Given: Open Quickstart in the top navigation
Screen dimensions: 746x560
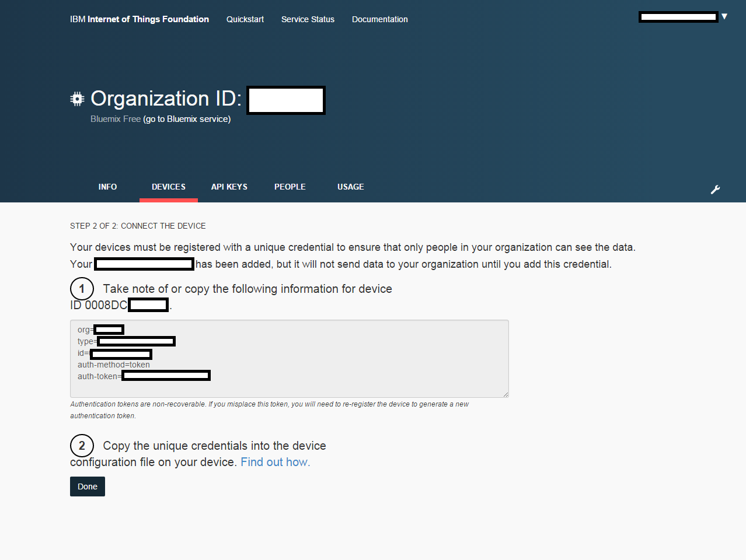Looking at the screenshot, I should click(x=245, y=19).
